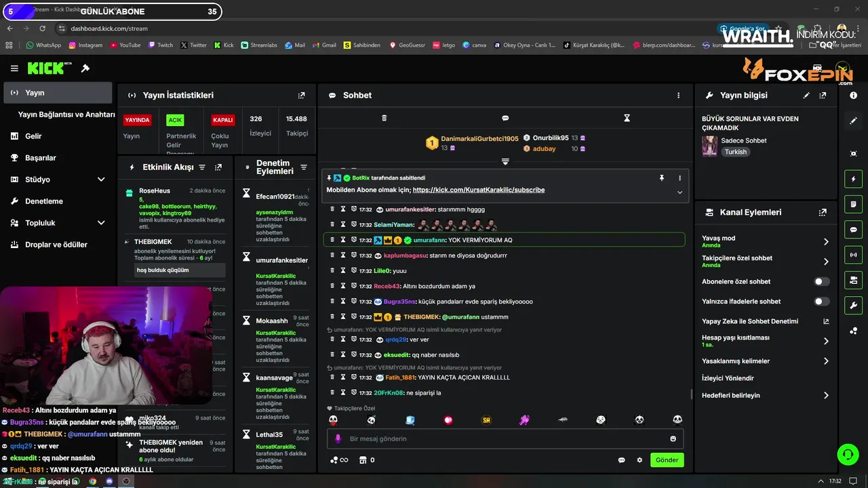Open the Streamlabs bookmark
868x488 pixels.
[x=258, y=45]
